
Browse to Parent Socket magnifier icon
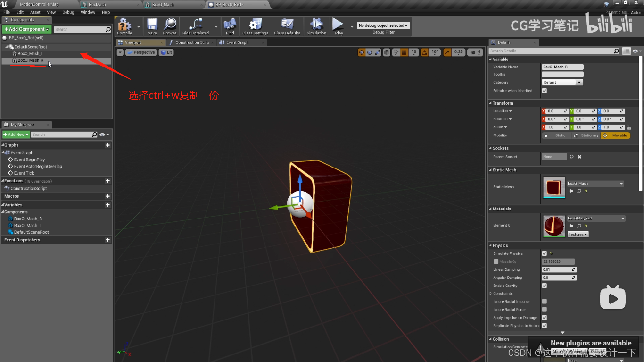pyautogui.click(x=571, y=157)
